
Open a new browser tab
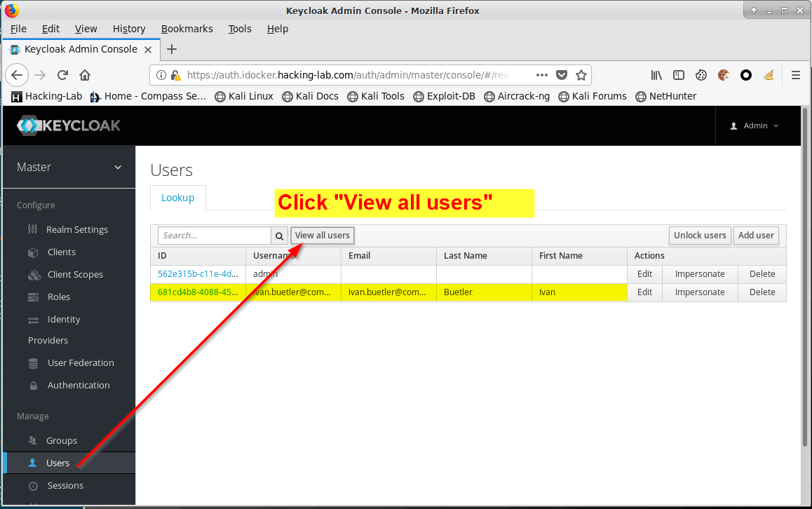click(172, 49)
